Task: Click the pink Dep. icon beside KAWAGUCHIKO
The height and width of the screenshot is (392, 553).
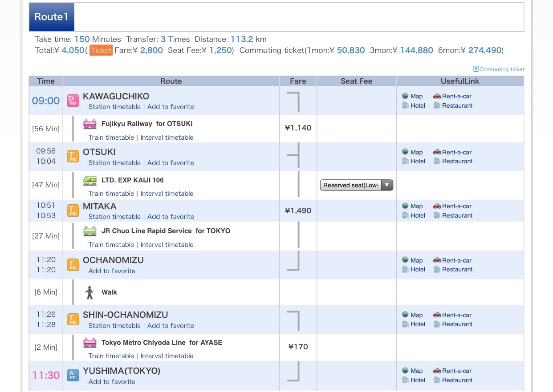Action: tap(73, 101)
